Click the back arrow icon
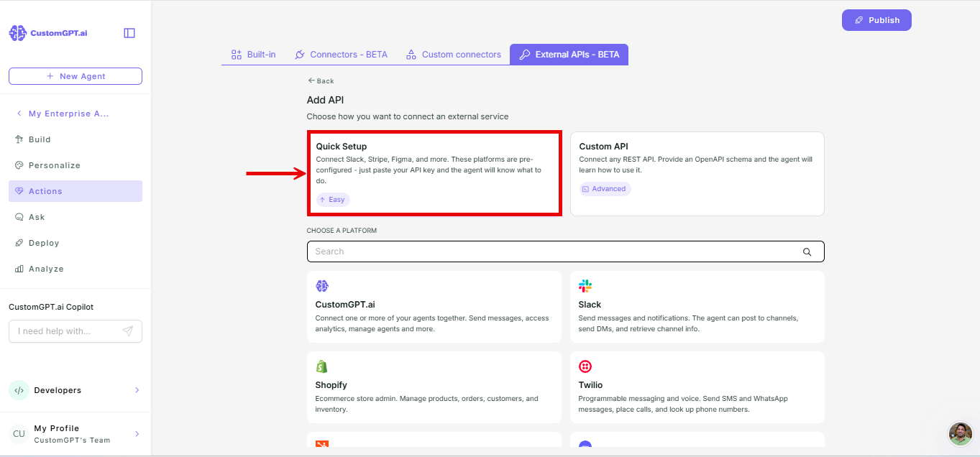 click(x=311, y=80)
